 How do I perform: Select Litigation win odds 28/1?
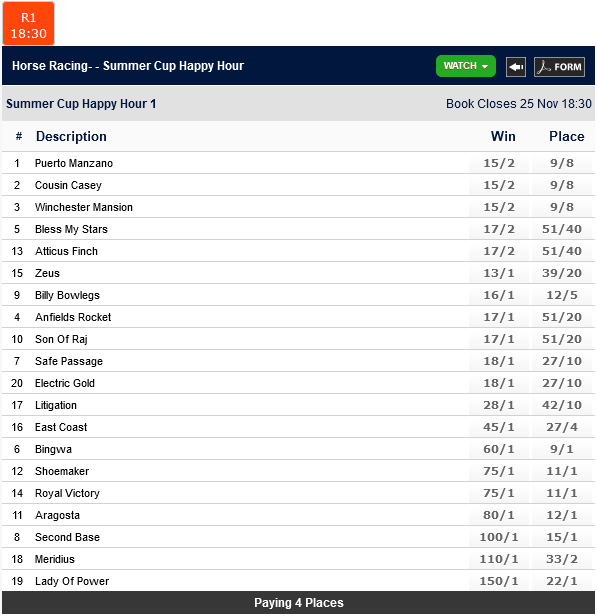pos(499,405)
